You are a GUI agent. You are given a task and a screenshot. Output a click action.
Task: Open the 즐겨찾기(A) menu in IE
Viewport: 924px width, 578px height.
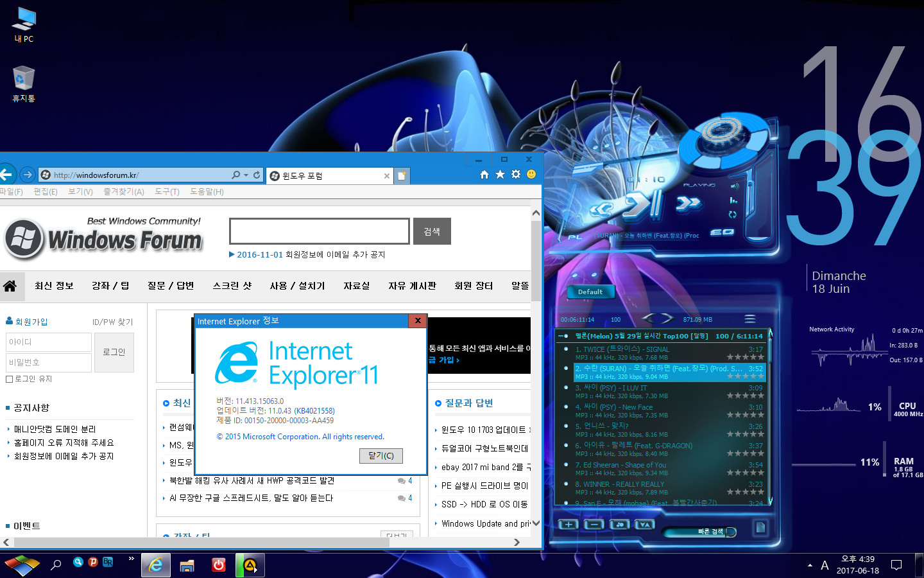pyautogui.click(x=124, y=191)
